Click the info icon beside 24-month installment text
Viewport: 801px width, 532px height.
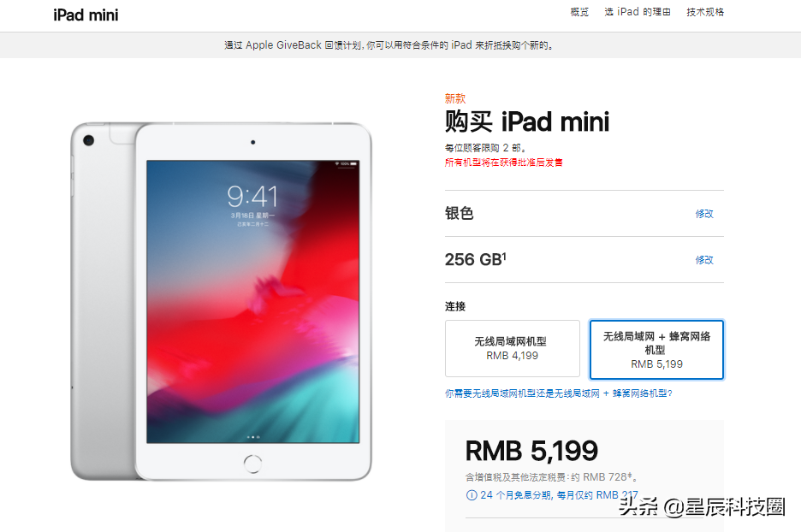[471, 494]
